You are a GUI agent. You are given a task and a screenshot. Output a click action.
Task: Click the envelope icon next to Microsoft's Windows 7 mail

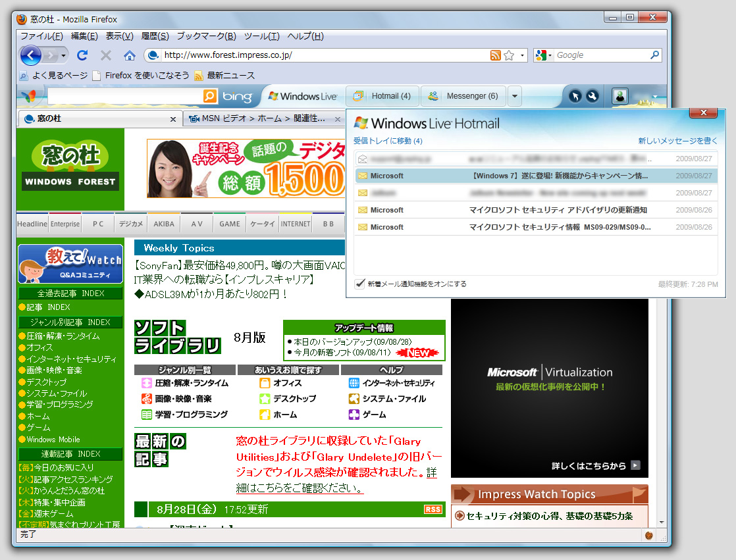point(364,176)
